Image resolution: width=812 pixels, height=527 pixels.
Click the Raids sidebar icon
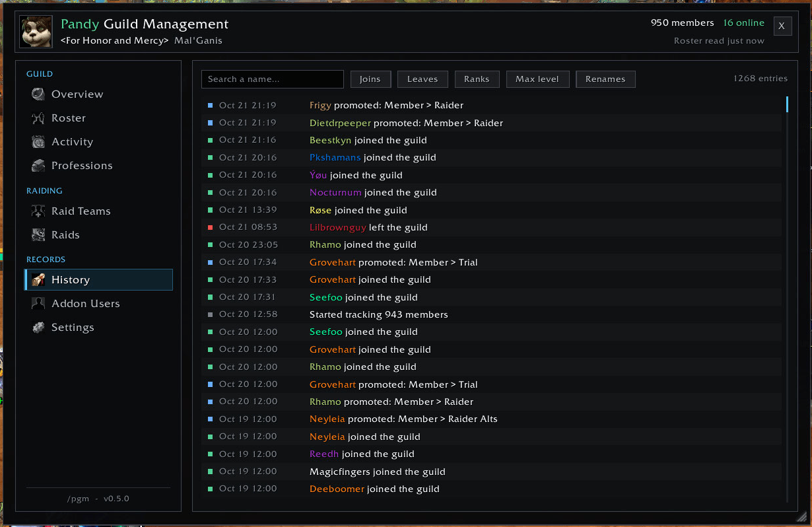click(38, 235)
